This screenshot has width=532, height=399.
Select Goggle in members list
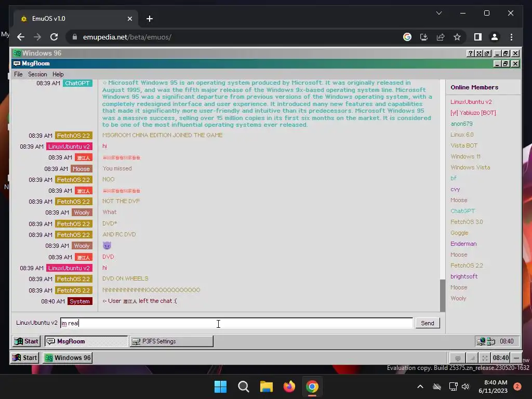459,233
